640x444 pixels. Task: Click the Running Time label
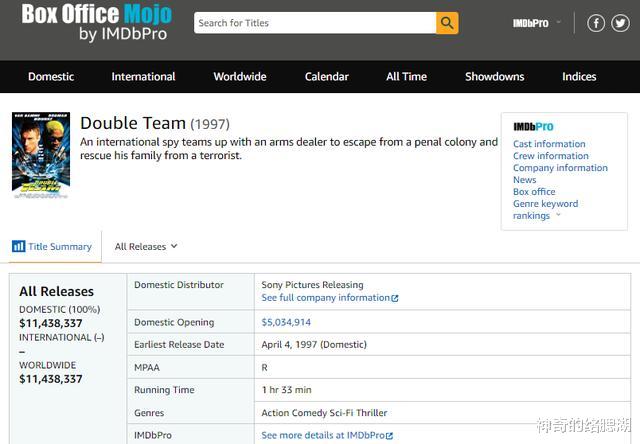164,390
